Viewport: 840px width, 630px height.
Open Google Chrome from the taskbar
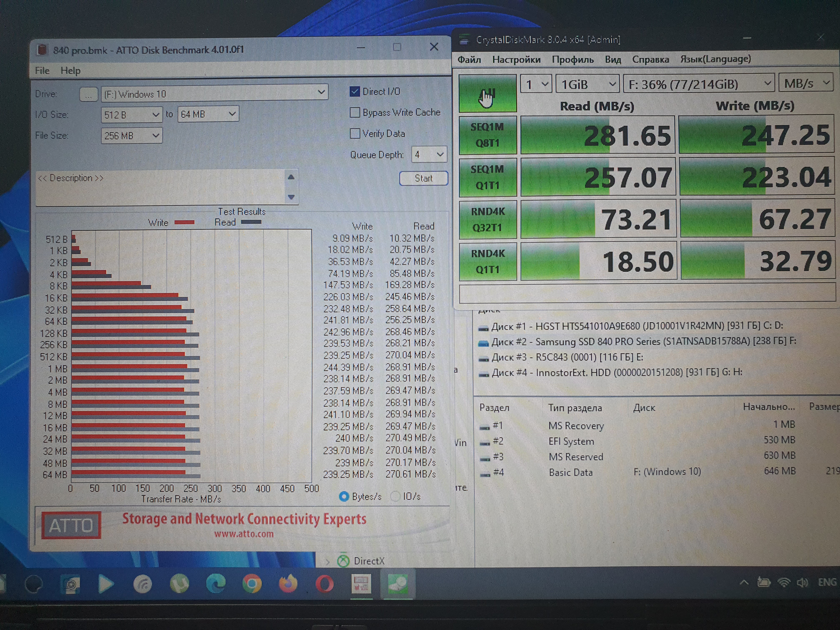click(252, 584)
